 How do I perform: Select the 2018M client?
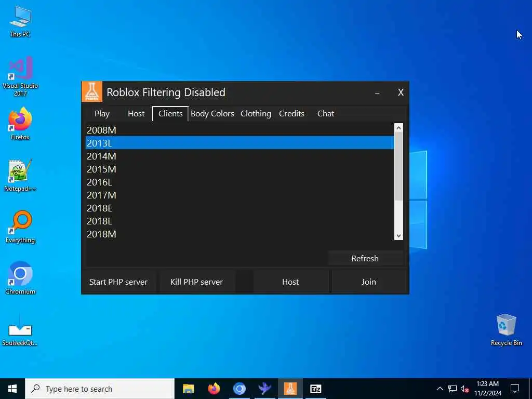click(x=240, y=234)
